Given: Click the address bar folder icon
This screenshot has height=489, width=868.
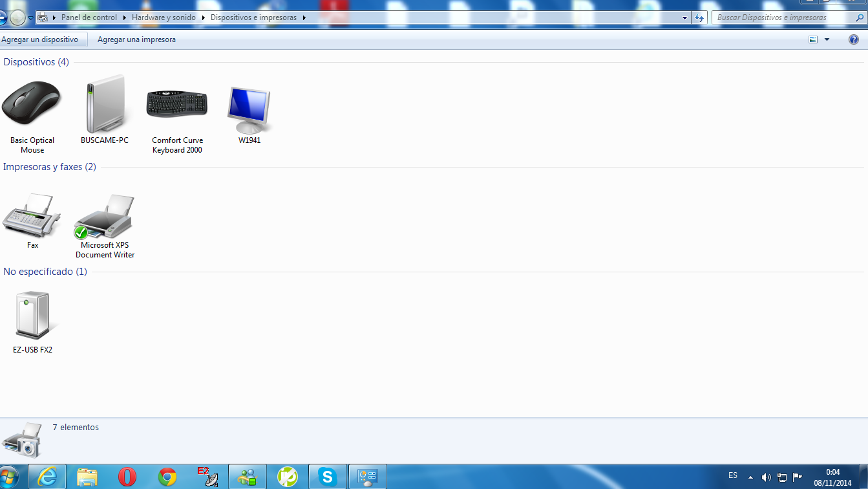Looking at the screenshot, I should [43, 17].
